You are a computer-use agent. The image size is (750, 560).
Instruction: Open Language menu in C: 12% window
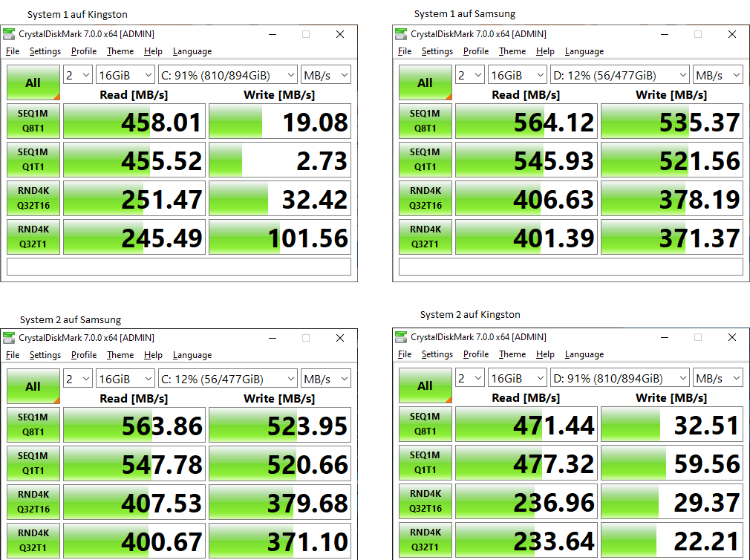pyautogui.click(x=192, y=355)
